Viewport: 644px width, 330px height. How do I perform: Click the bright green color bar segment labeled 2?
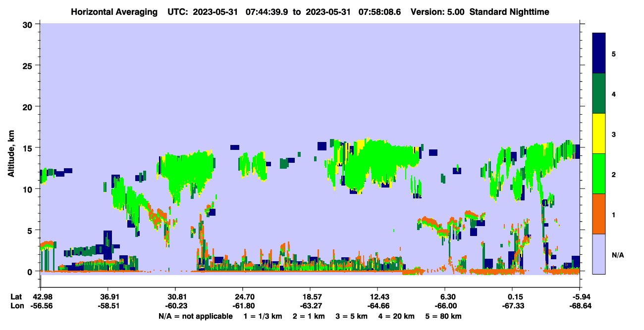coord(599,174)
